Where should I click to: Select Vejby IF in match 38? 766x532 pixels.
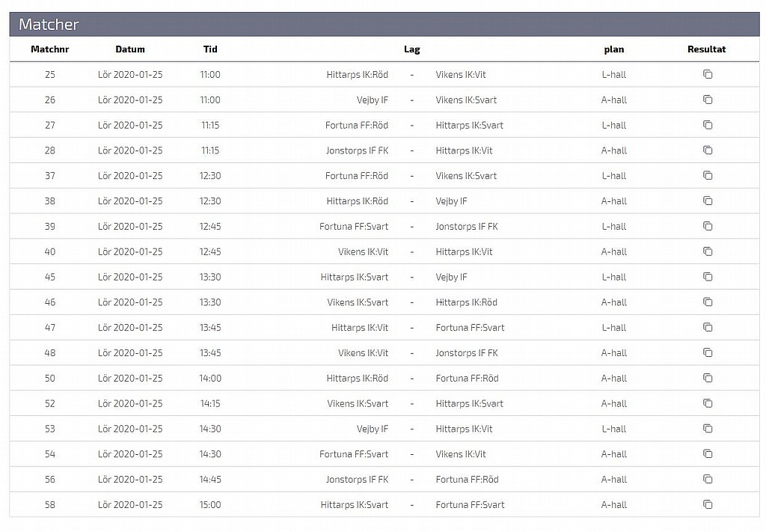[451, 201]
